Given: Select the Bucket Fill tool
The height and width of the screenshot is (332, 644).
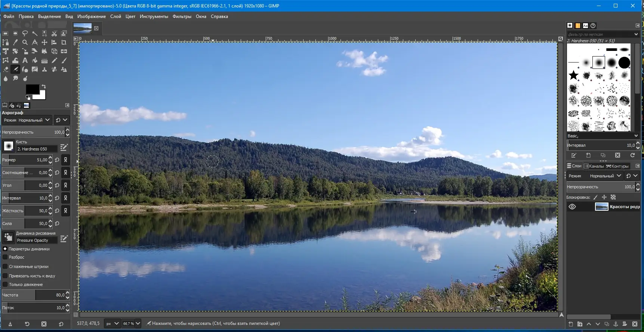Looking at the screenshot, I should [x=35, y=60].
